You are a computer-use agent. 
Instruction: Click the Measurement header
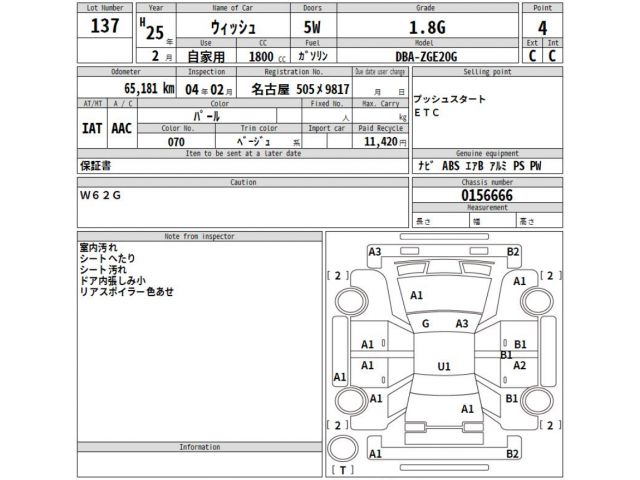[487, 207]
